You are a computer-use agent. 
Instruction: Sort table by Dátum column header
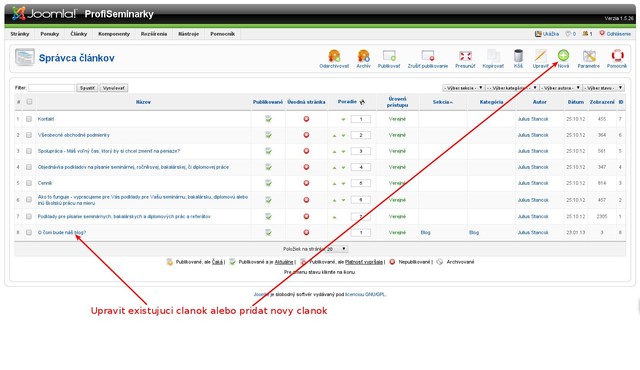(576, 102)
